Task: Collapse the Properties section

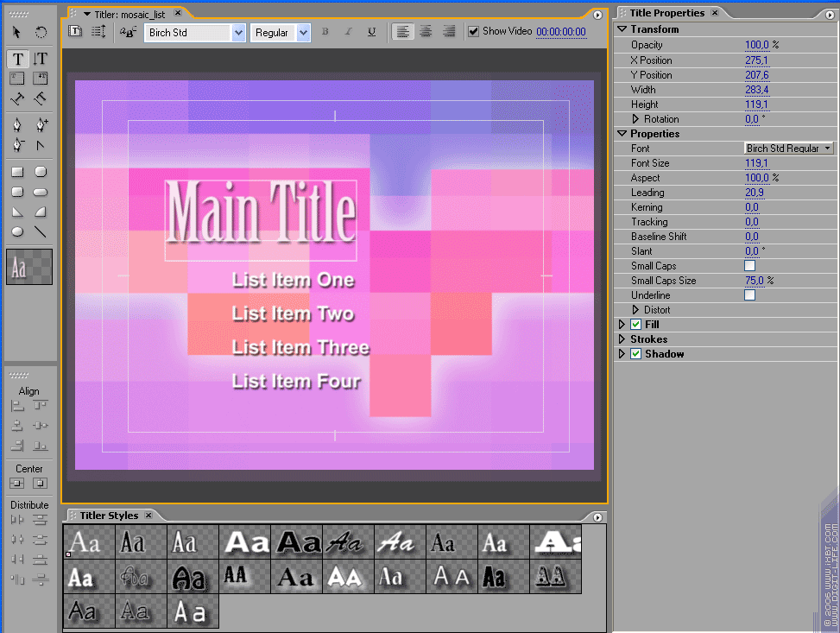Action: pos(622,134)
